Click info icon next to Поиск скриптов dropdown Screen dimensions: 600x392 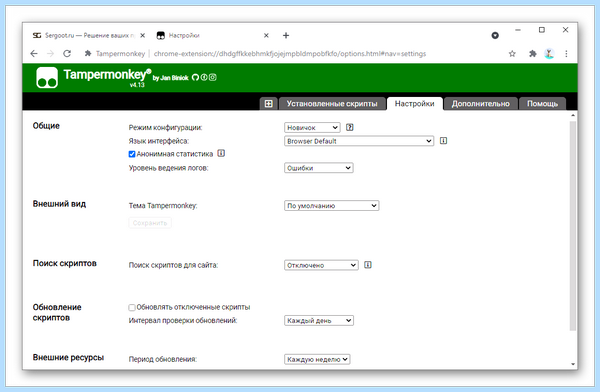click(368, 265)
